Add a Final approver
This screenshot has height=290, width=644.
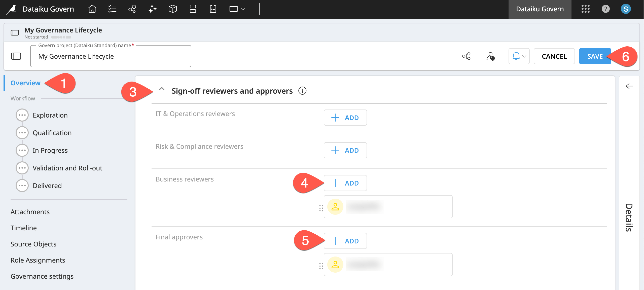[x=345, y=241]
